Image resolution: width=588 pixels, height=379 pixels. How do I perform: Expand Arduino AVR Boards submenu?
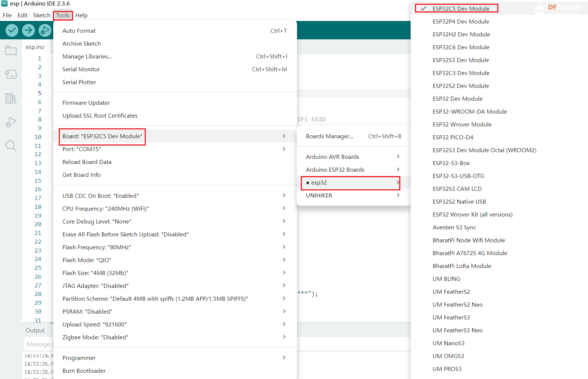point(353,157)
